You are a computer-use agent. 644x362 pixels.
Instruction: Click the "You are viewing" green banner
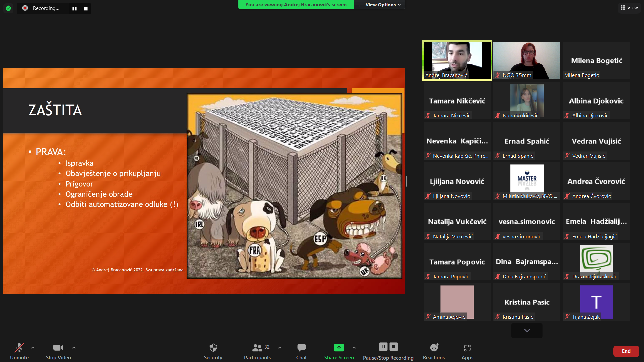(296, 5)
